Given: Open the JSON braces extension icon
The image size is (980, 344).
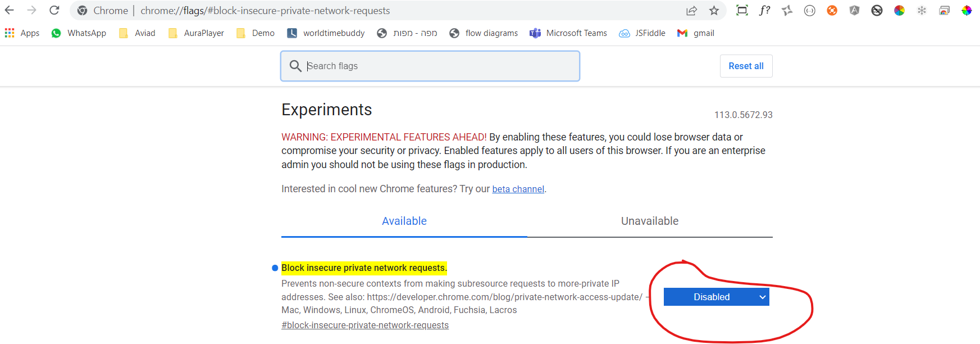Looking at the screenshot, I should tap(809, 10).
